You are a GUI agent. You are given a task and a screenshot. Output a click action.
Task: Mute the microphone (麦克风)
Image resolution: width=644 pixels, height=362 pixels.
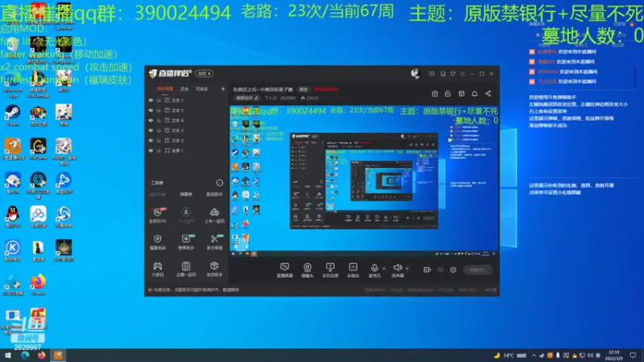tap(374, 270)
